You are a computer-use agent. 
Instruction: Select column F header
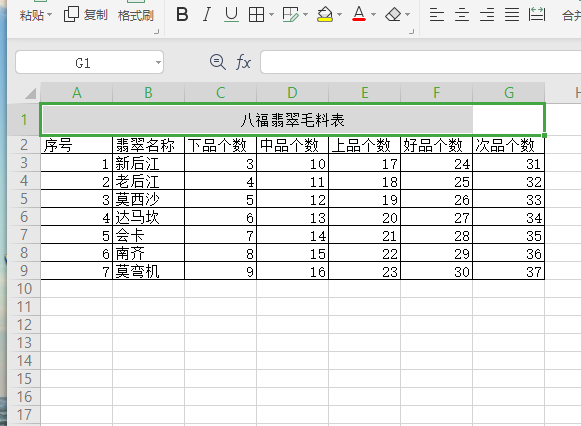(x=436, y=93)
